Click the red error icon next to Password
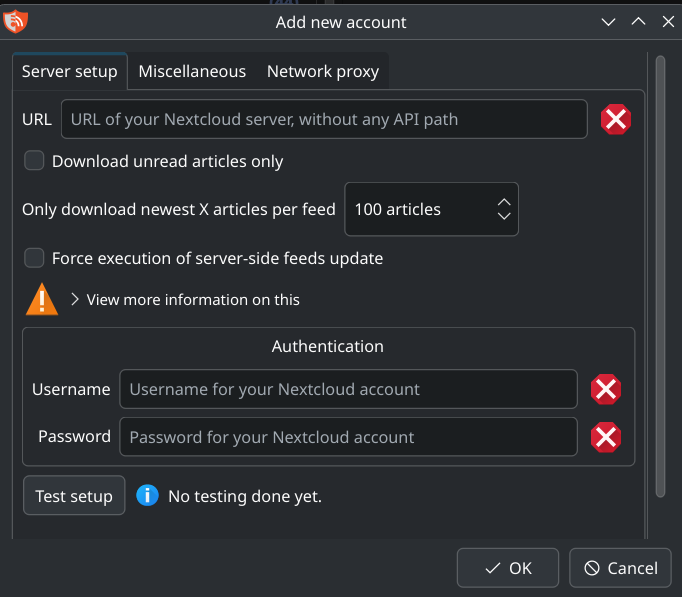The height and width of the screenshot is (597, 682). point(606,437)
